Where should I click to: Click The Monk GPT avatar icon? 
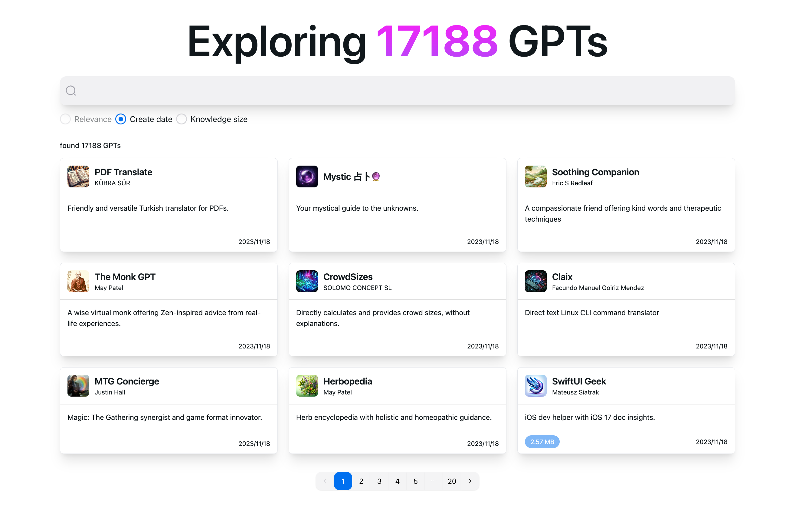(x=78, y=281)
